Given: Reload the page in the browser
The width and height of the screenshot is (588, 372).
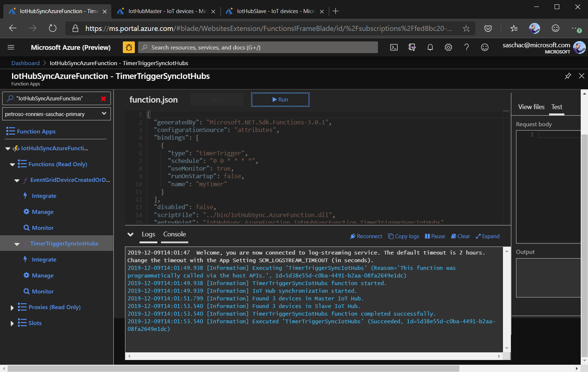Looking at the screenshot, I should click(53, 28).
